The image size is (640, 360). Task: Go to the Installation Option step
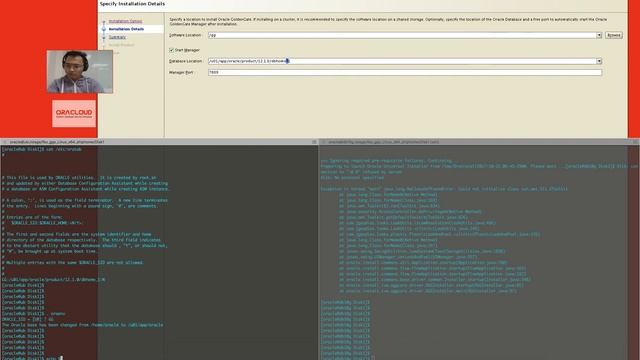pos(125,21)
